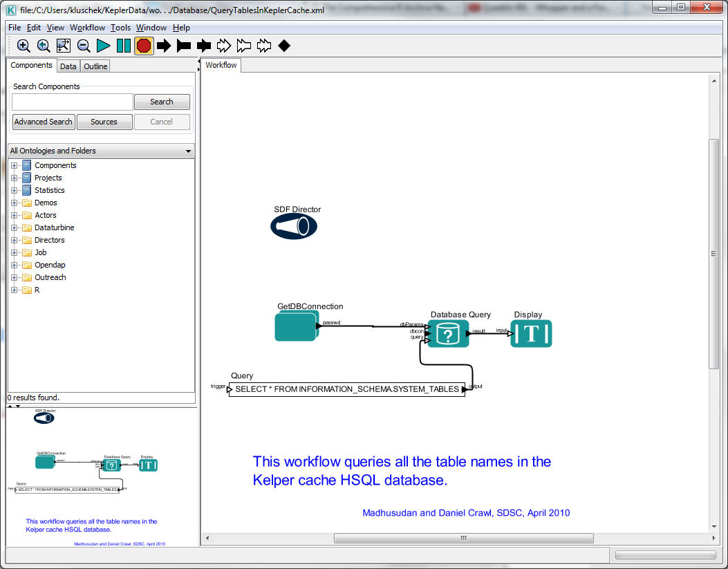Click the horizontal scrollbar thumb of canvas
The height and width of the screenshot is (569, 728).
[x=463, y=538]
